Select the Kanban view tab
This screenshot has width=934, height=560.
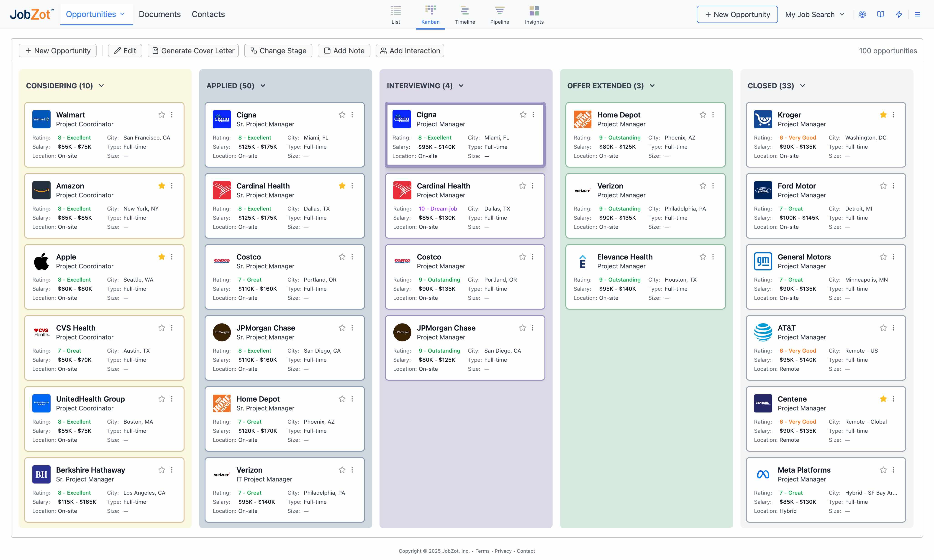pos(430,15)
